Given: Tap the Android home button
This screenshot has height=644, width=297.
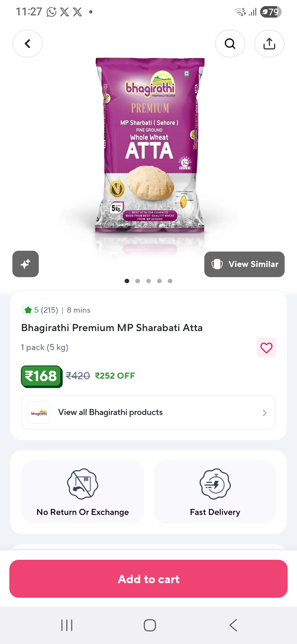Looking at the screenshot, I should [x=150, y=625].
